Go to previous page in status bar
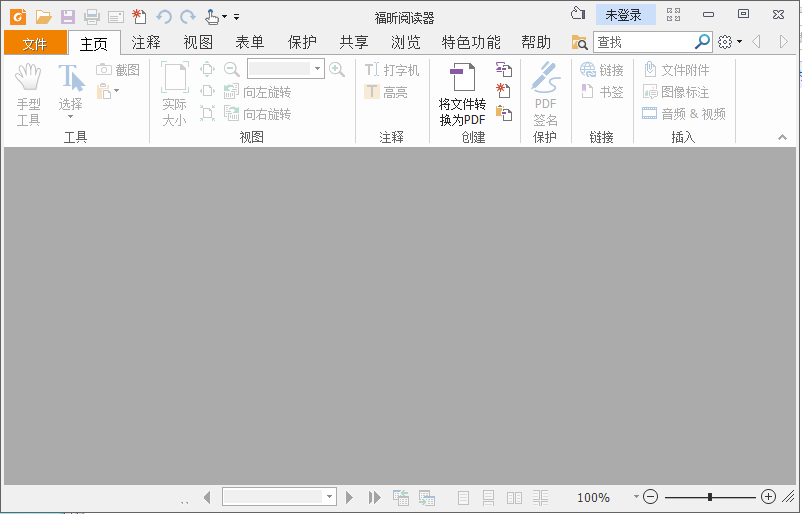 click(x=207, y=497)
